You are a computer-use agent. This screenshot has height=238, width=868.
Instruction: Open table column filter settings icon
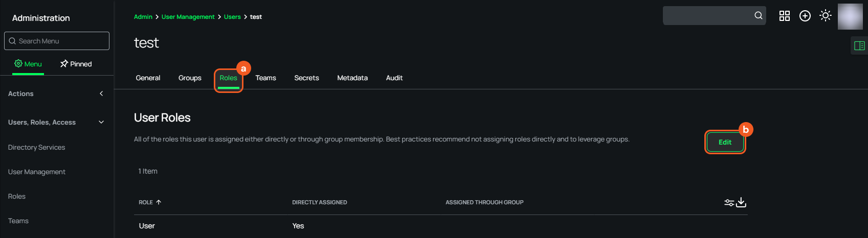pos(729,203)
